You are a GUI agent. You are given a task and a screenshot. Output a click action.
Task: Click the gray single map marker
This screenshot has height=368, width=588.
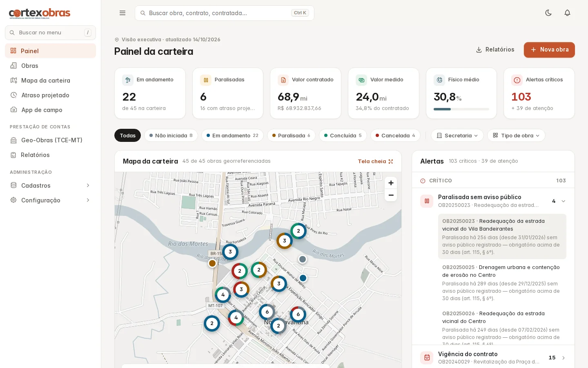[x=303, y=259]
